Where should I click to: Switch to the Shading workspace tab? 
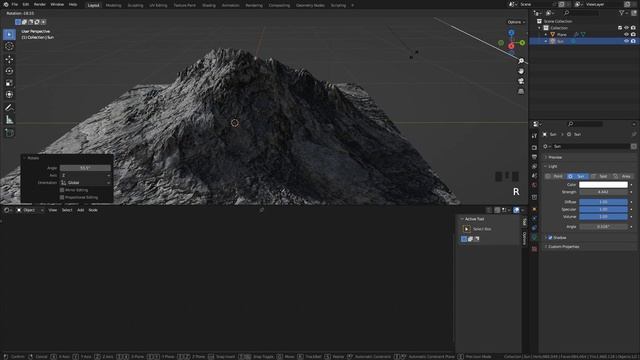(209, 5)
